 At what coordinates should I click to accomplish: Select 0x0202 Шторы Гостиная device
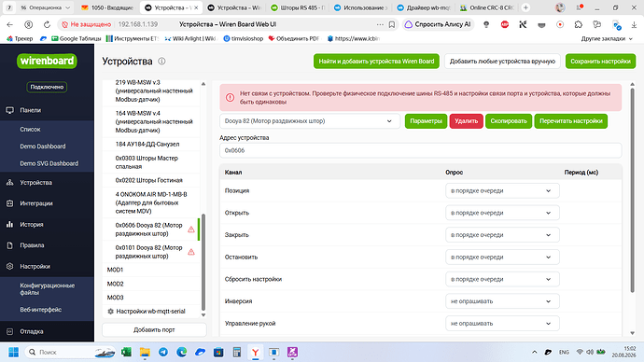click(x=151, y=180)
